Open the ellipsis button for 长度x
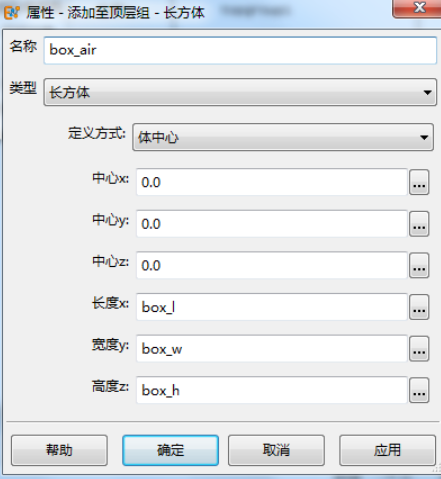The image size is (441, 479). pyautogui.click(x=419, y=307)
